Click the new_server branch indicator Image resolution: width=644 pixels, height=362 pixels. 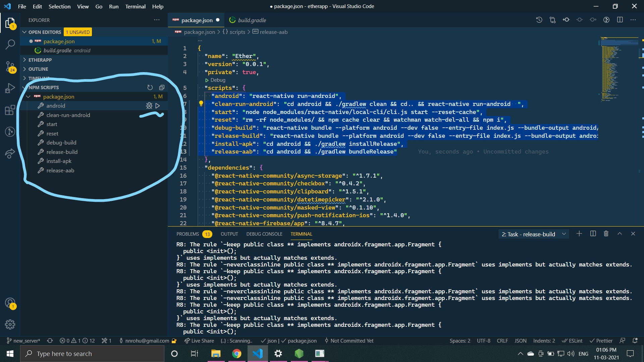(23, 341)
